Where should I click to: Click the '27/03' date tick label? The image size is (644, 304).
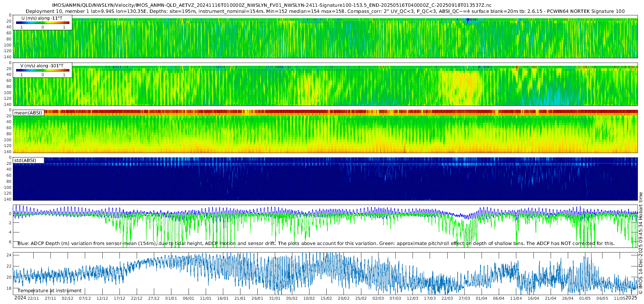pyautogui.click(x=464, y=298)
